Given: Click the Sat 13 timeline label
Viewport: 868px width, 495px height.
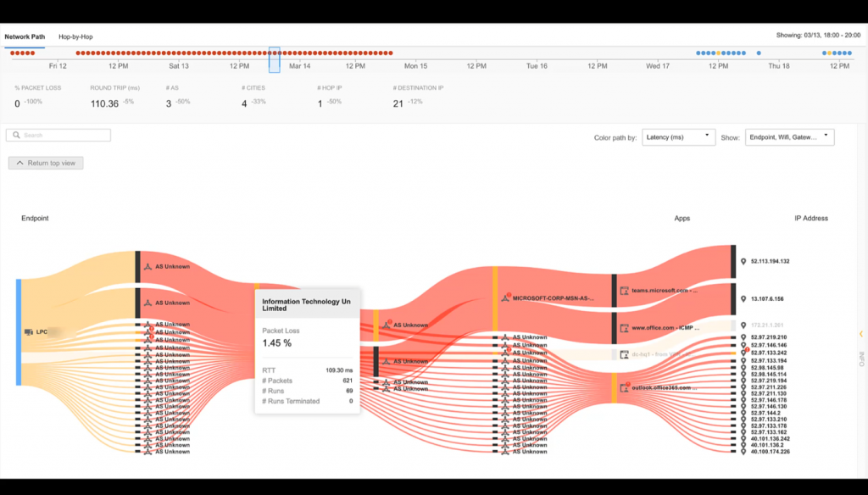Looking at the screenshot, I should 178,66.
